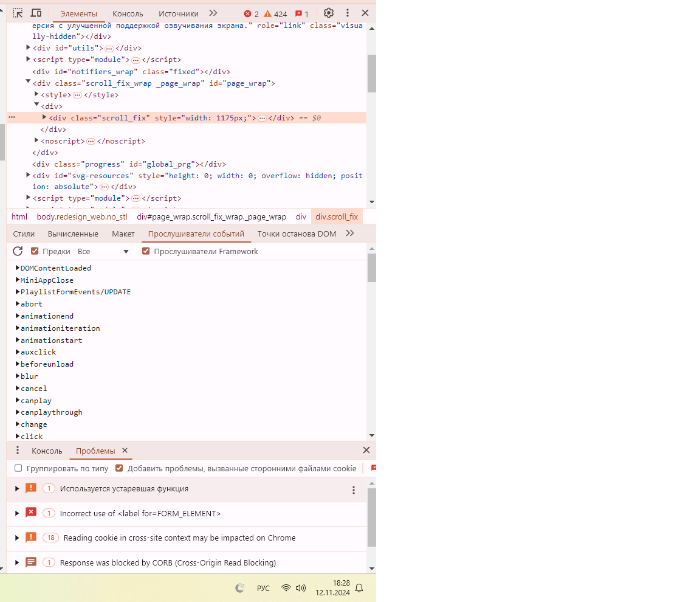Close the Проблемы tab

pos(125,450)
